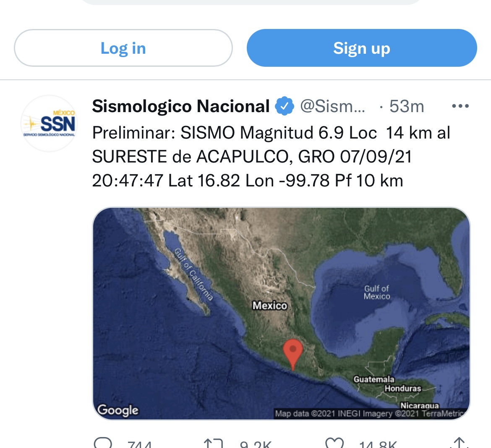Click the 53m tweet timestamp

407,106
